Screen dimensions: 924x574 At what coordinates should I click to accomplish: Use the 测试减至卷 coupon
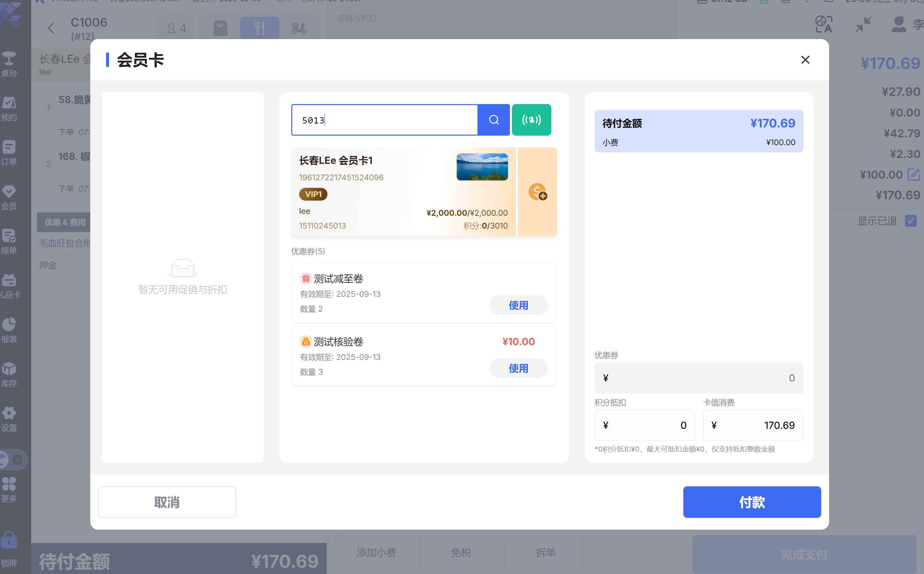[518, 305]
